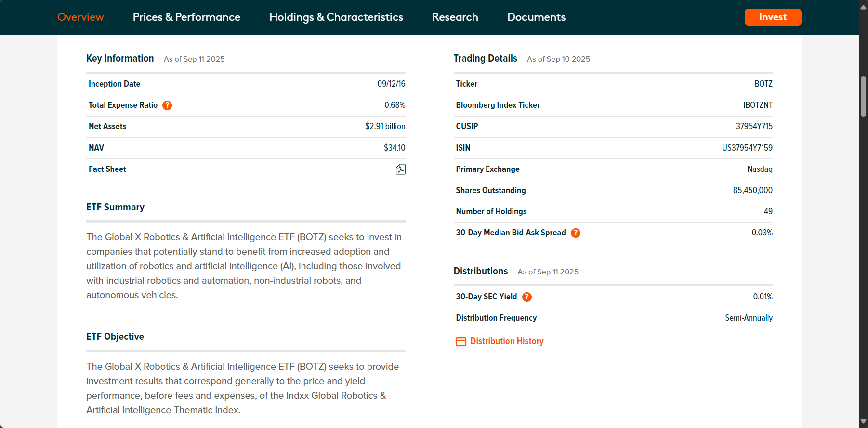Select the 0.01% SEC yield value
868x428 pixels.
[763, 297]
